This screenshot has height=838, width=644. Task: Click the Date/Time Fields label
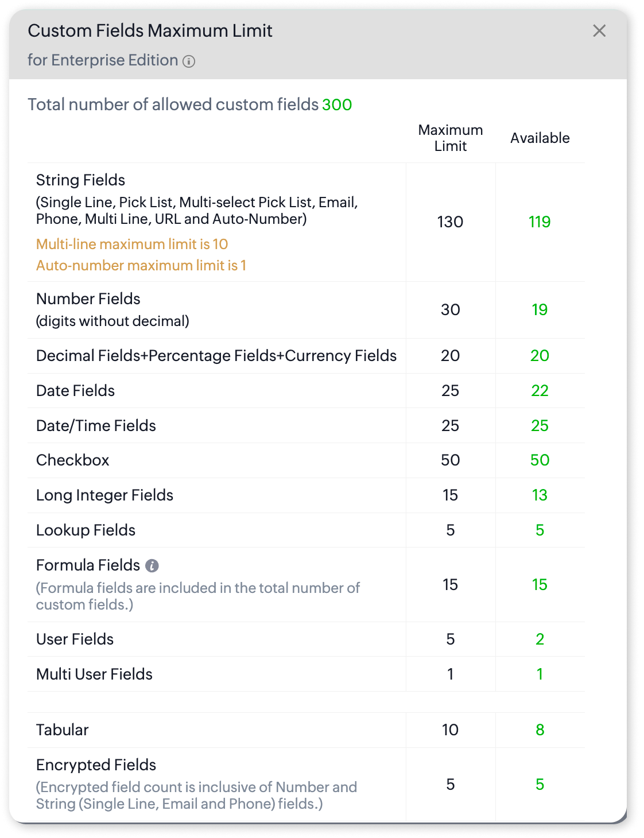96,426
